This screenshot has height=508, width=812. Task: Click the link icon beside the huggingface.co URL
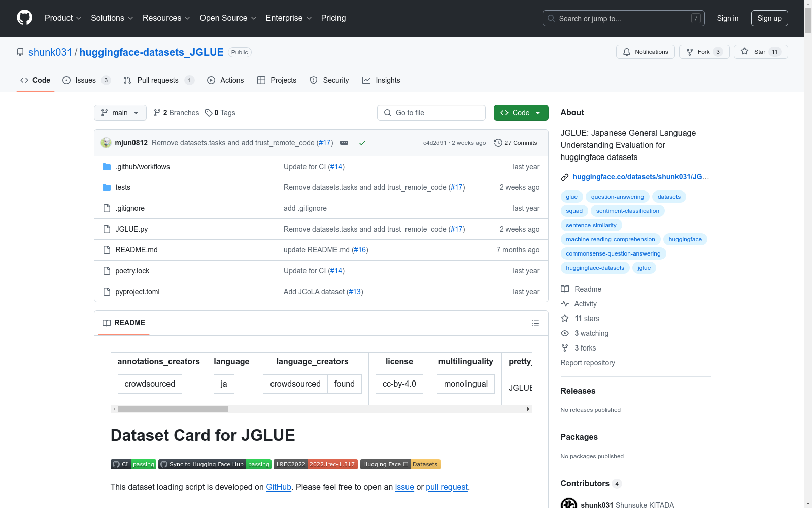[x=565, y=177]
